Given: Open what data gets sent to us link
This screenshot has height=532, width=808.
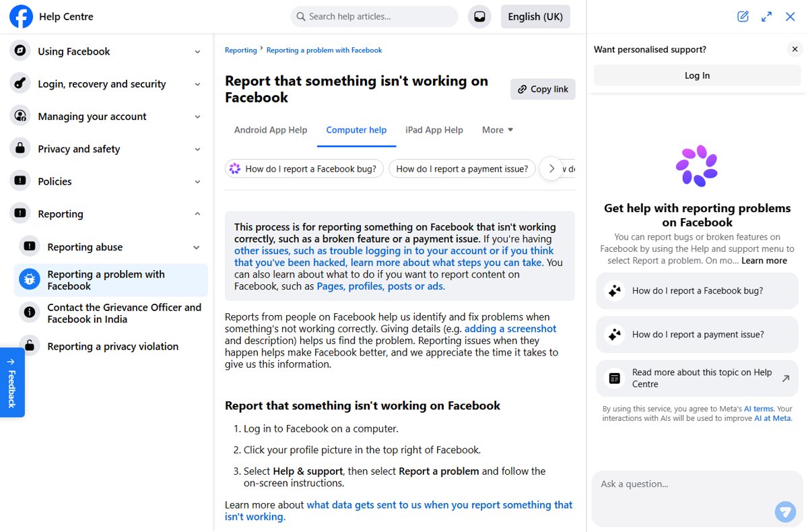Looking at the screenshot, I should pos(399,510).
